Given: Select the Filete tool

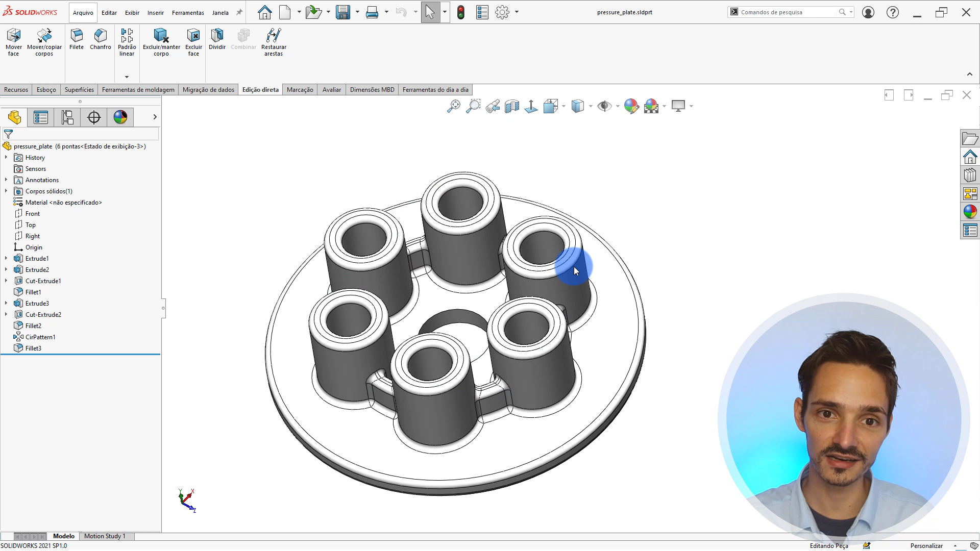Looking at the screenshot, I should click(77, 40).
